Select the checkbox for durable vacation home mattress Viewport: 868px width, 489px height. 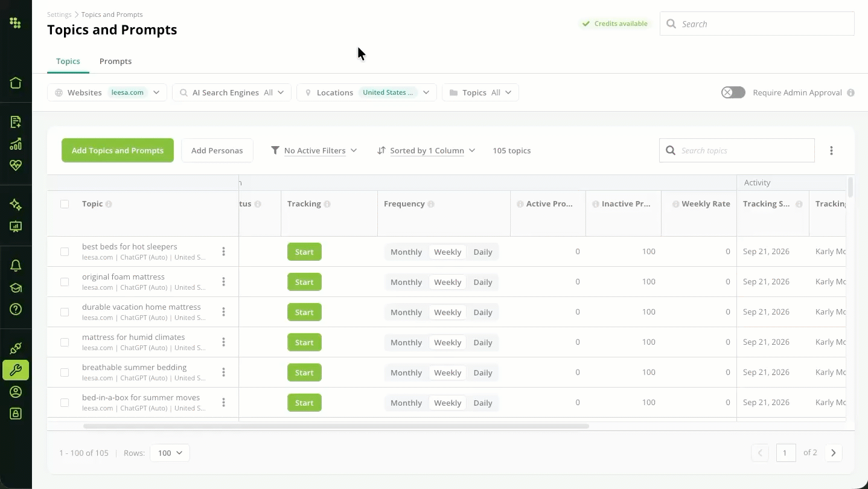pyautogui.click(x=65, y=312)
